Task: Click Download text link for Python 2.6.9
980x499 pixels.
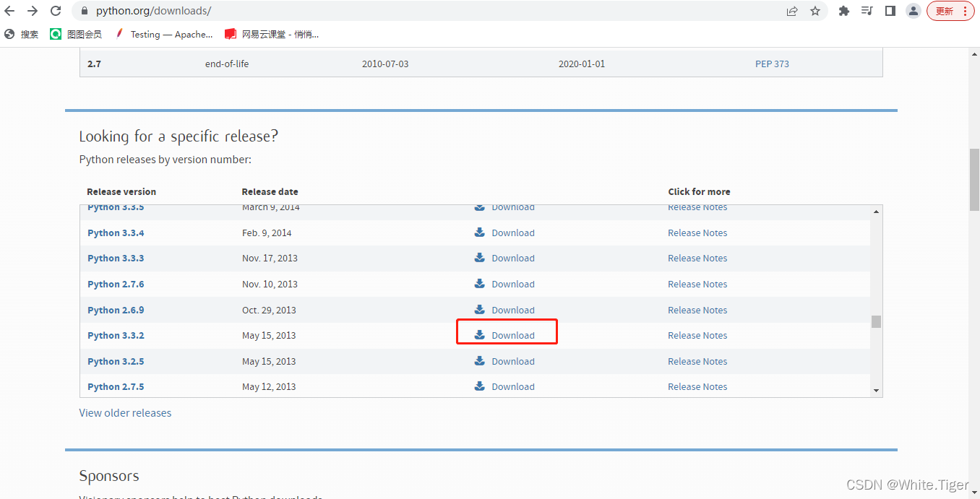Action: click(x=513, y=310)
